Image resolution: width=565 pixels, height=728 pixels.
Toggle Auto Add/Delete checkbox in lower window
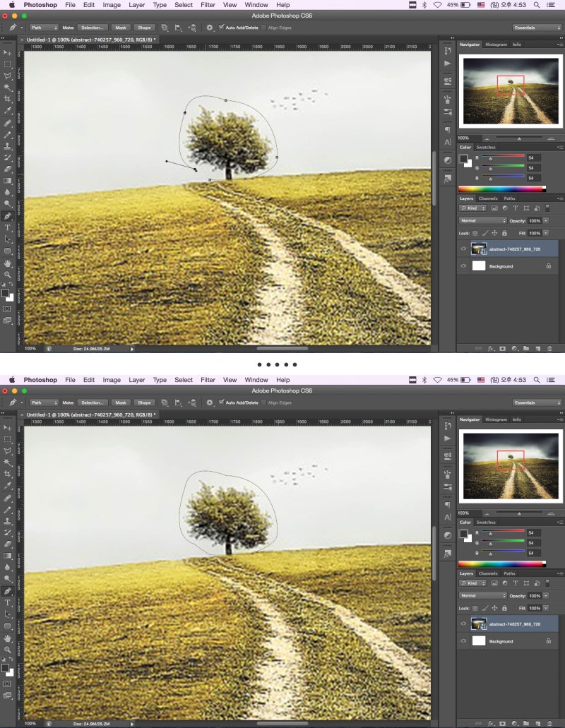[222, 402]
